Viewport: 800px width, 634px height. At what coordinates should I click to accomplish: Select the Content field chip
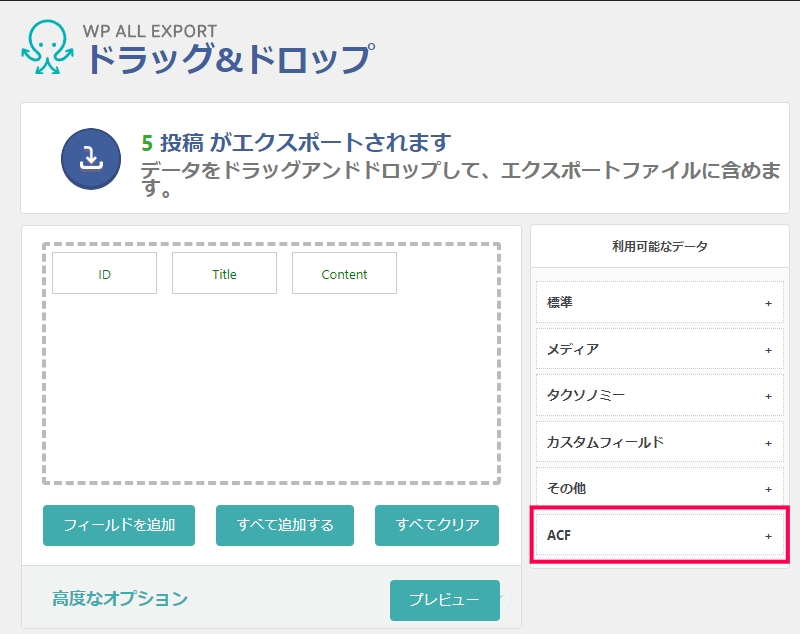click(x=344, y=274)
